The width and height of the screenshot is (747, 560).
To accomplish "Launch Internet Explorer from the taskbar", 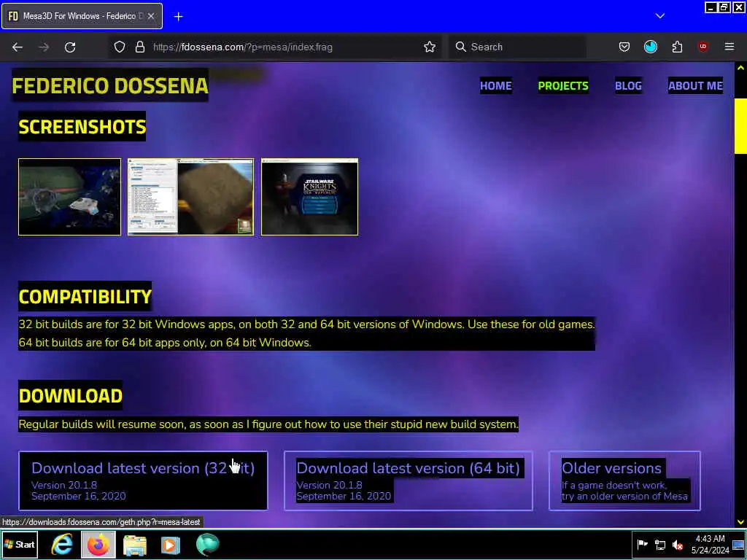I will [63, 544].
